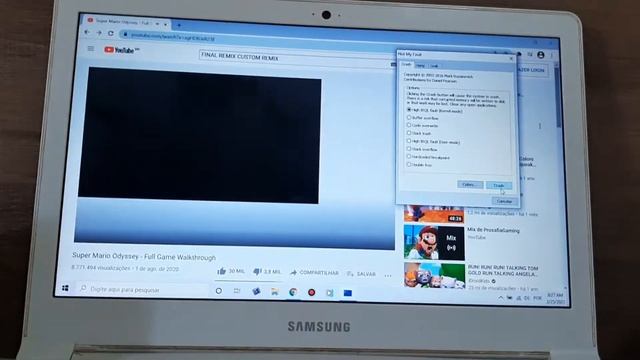Open the red circle taskbar app
The image size is (640, 360).
click(x=311, y=293)
